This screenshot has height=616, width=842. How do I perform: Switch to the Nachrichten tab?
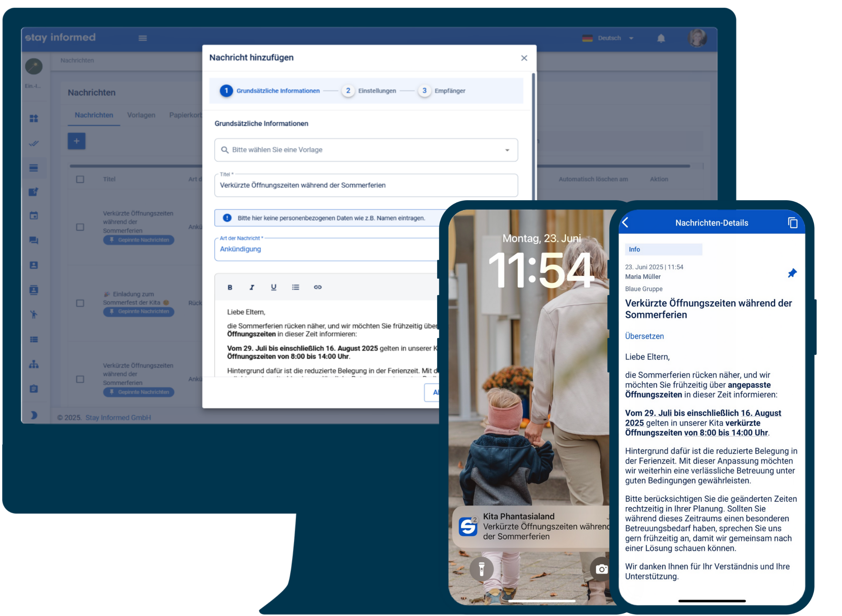[94, 115]
